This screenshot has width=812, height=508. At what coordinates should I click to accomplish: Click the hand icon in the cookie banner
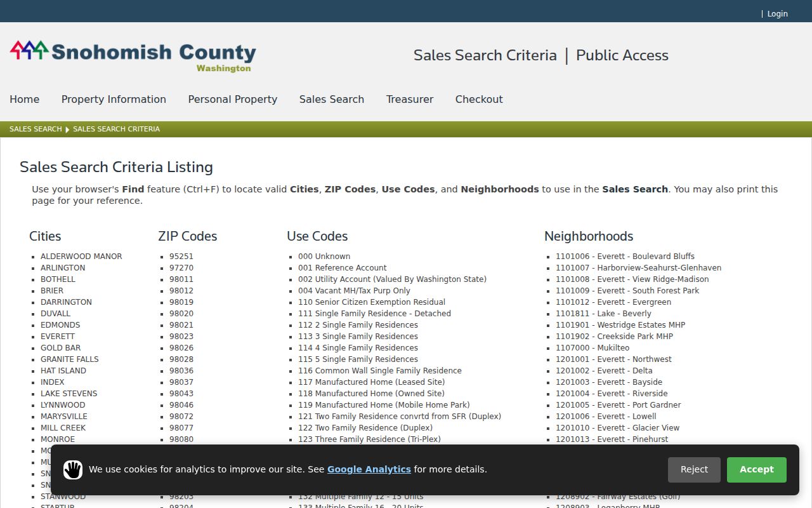tap(73, 470)
